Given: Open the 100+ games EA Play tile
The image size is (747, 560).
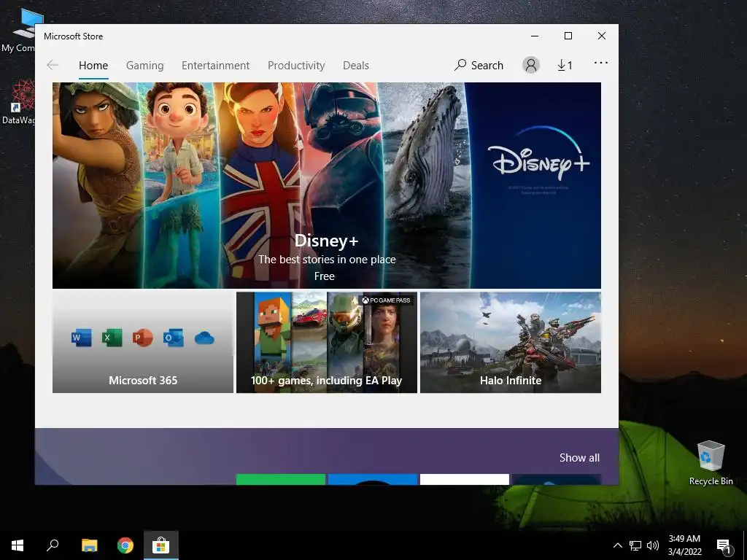Looking at the screenshot, I should tap(327, 343).
